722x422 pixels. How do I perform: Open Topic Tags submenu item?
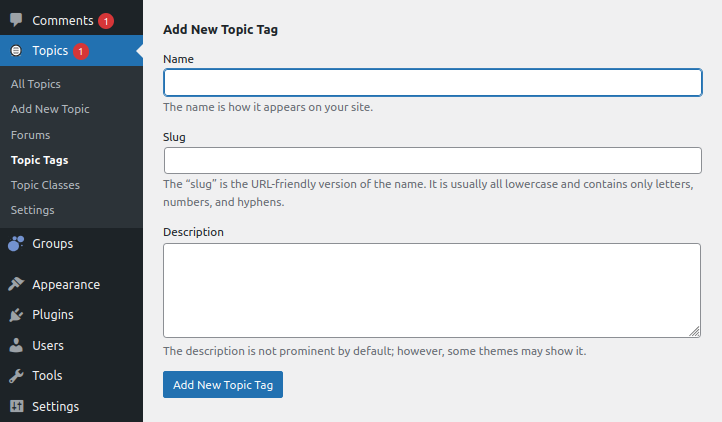[x=39, y=159]
